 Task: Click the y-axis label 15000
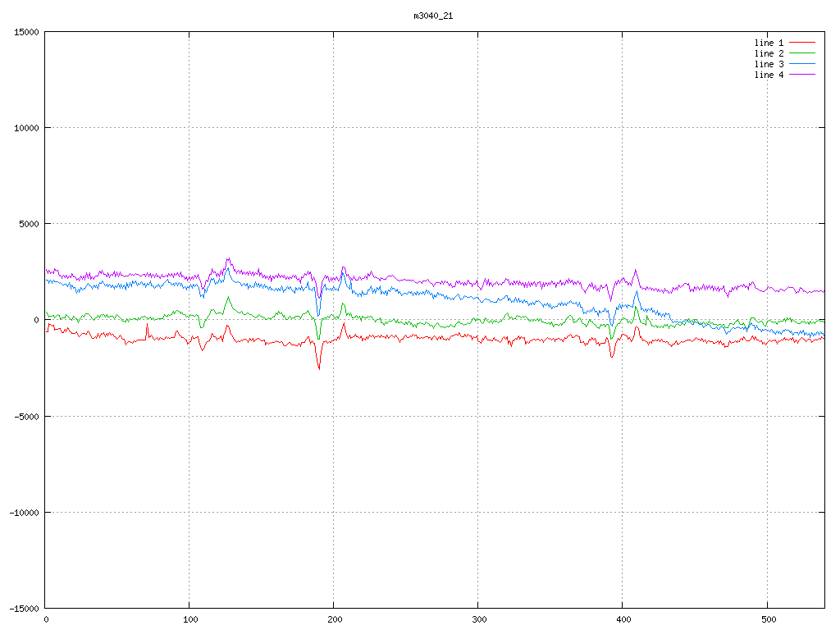tap(27, 32)
